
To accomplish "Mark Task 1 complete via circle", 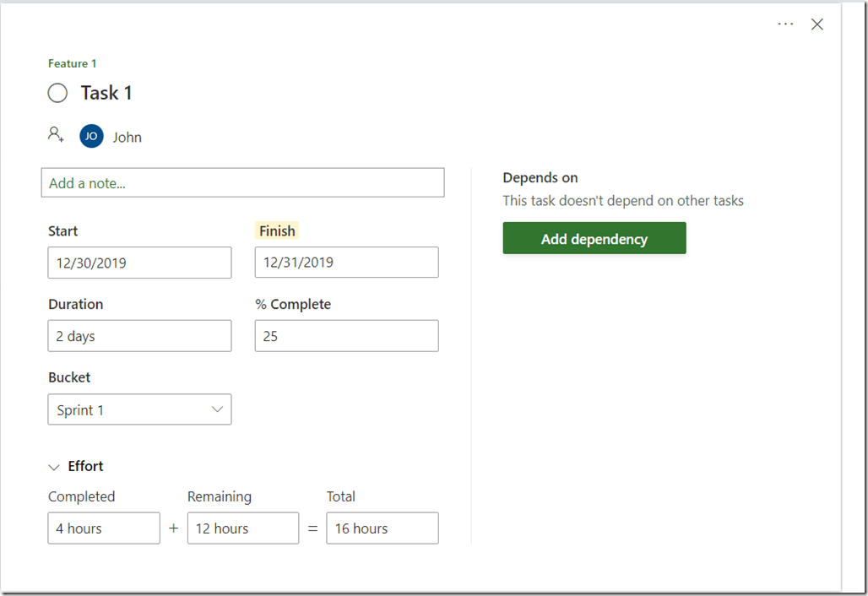I will pyautogui.click(x=57, y=93).
